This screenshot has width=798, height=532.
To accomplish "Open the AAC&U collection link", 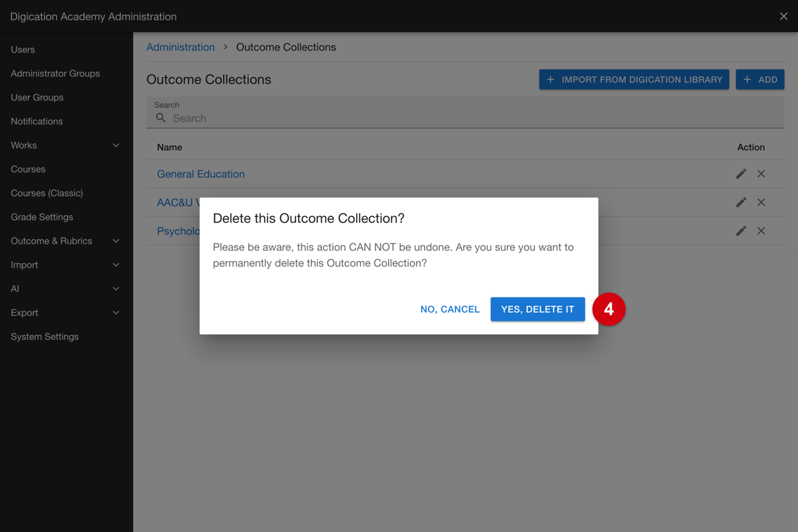I will [x=178, y=202].
